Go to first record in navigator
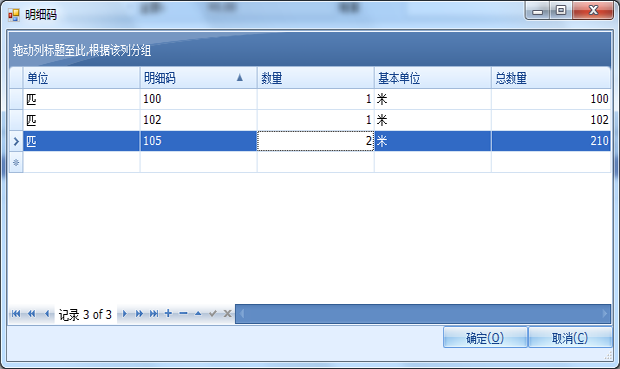 (x=16, y=314)
